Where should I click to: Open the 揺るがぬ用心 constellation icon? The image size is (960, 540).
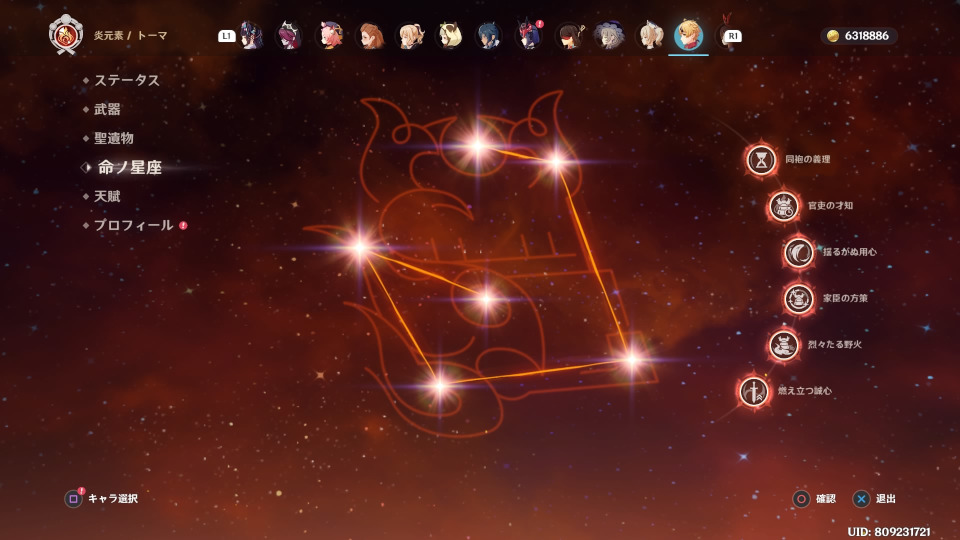(798, 252)
